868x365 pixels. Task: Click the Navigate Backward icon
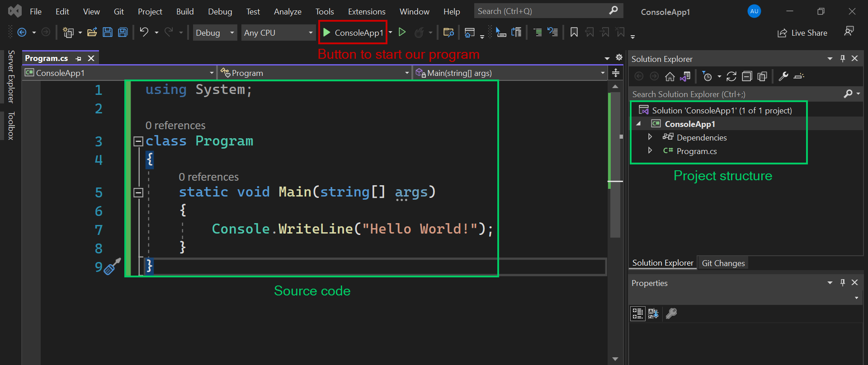pyautogui.click(x=22, y=32)
